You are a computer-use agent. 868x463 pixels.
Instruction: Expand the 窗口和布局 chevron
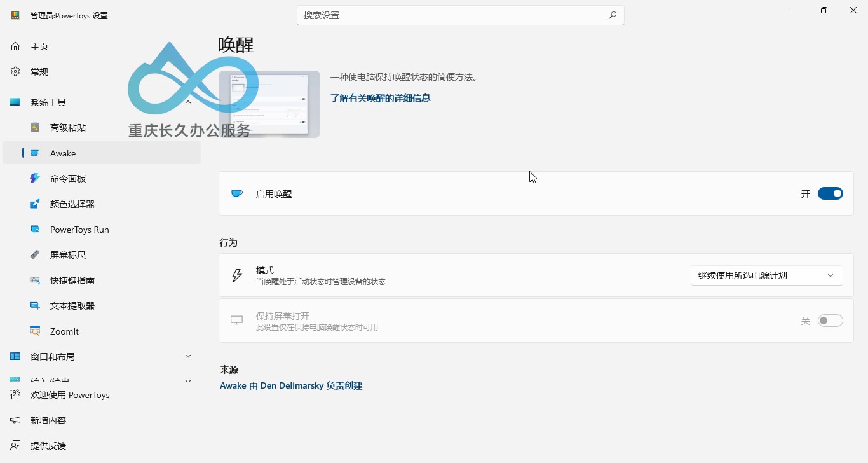[x=188, y=357]
